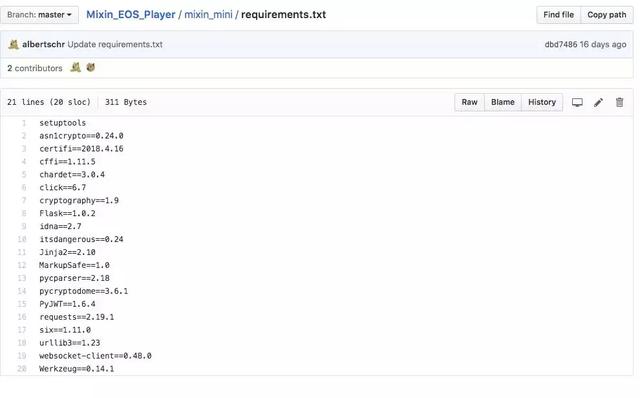Go to the mixin_mini folder link
The image size is (640, 398).
[x=208, y=15]
